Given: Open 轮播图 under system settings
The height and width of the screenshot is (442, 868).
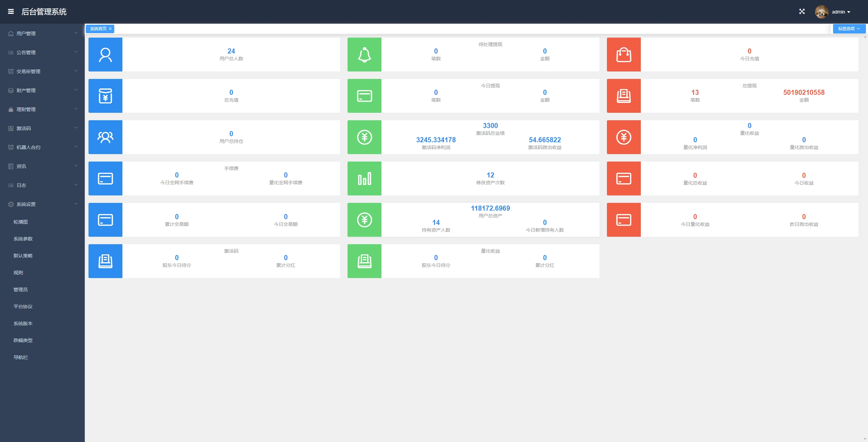Looking at the screenshot, I should (x=21, y=222).
